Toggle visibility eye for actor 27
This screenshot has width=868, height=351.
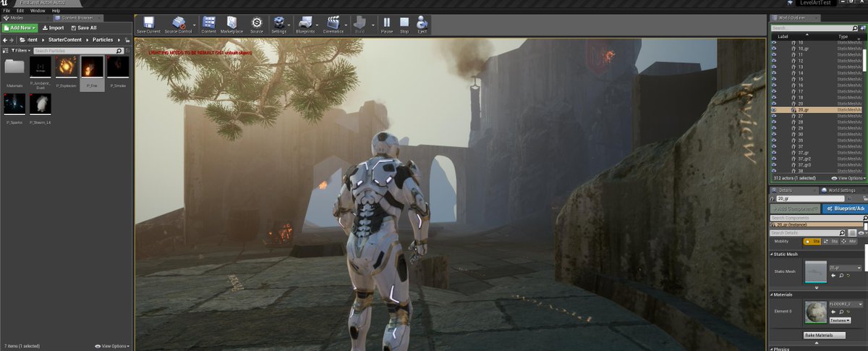point(773,116)
